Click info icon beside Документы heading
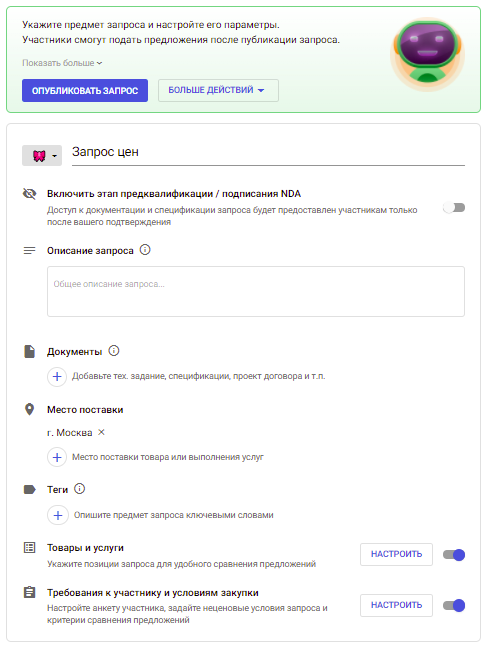 coord(114,351)
